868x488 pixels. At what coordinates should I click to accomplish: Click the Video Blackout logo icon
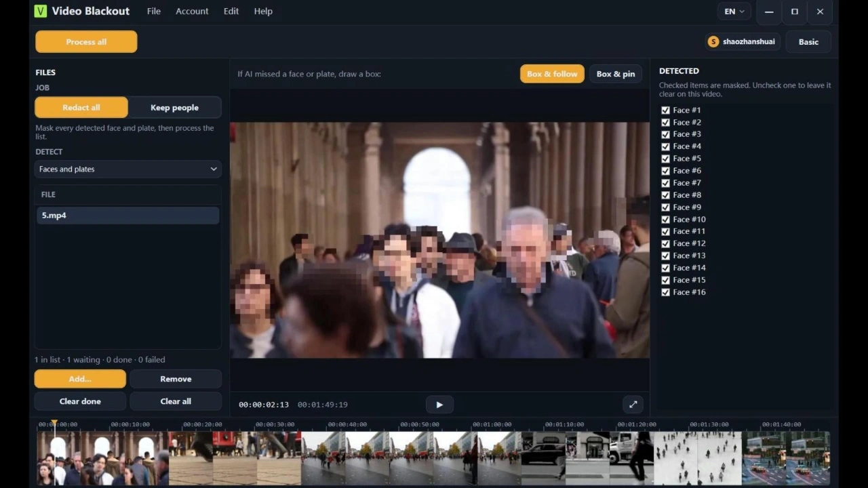[41, 11]
